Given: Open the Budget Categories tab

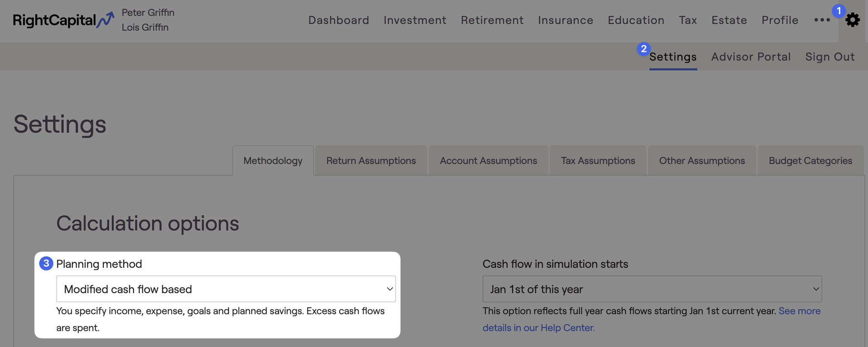Looking at the screenshot, I should (x=811, y=160).
